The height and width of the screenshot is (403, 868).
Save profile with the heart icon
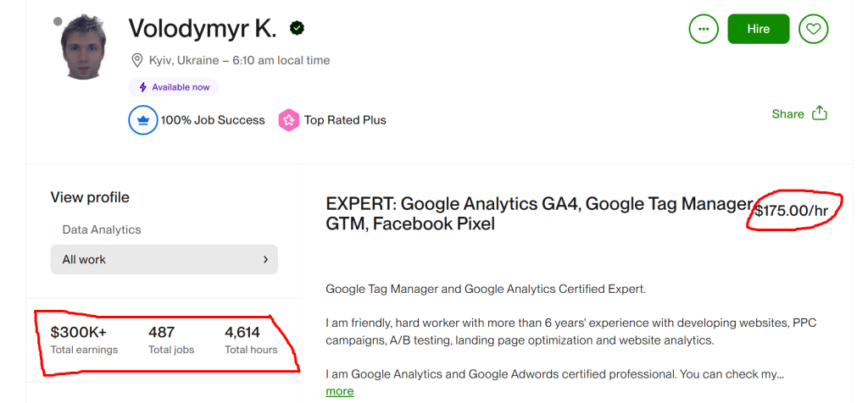814,29
